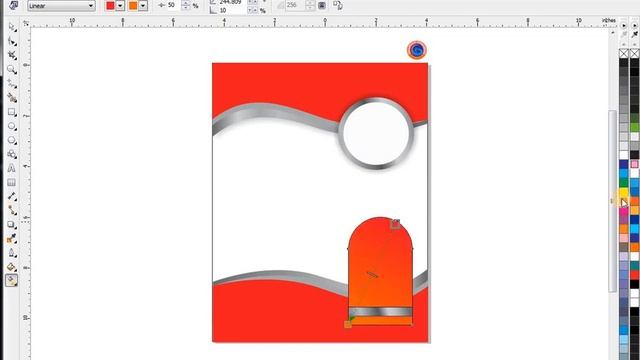640x360 pixels.
Task: Select the Outline pen tool
Action: click(12, 253)
